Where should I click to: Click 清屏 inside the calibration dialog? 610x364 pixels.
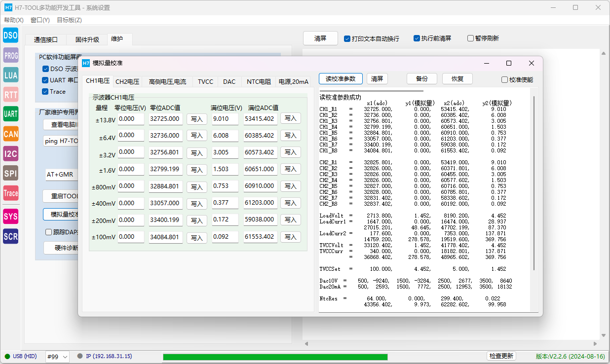[377, 79]
